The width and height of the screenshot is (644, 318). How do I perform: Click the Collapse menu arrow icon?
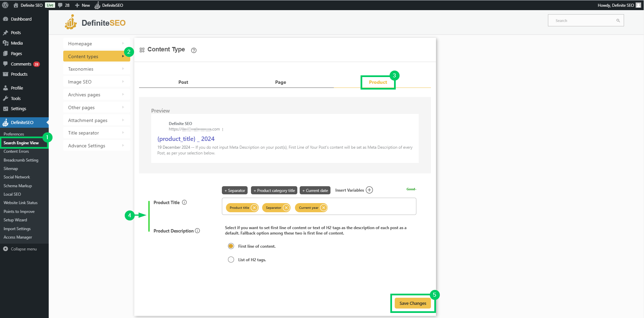pyautogui.click(x=5, y=249)
